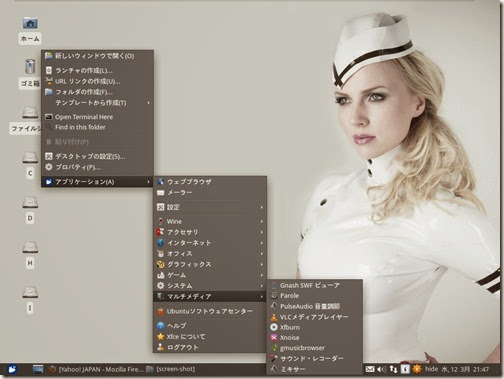
Task: Open サウンド・レコーダー
Action: [x=315, y=358]
